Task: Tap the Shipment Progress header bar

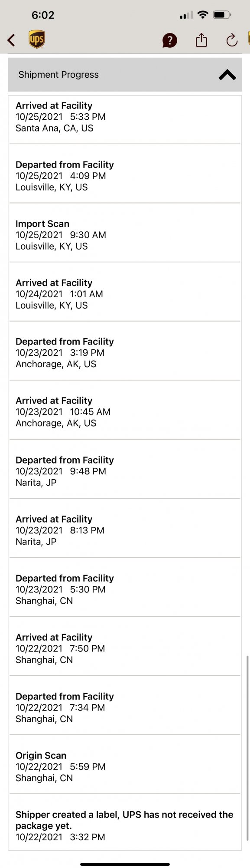Action: click(x=125, y=75)
